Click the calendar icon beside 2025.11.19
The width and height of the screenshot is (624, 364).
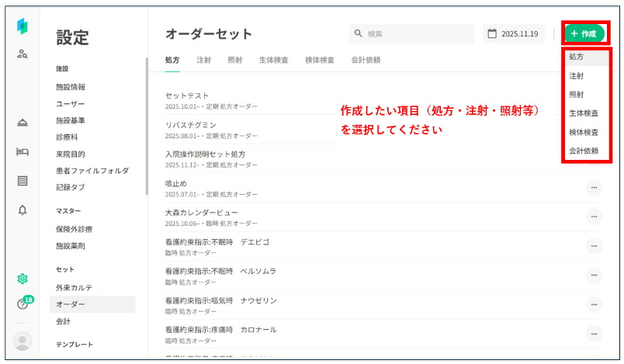coord(492,33)
